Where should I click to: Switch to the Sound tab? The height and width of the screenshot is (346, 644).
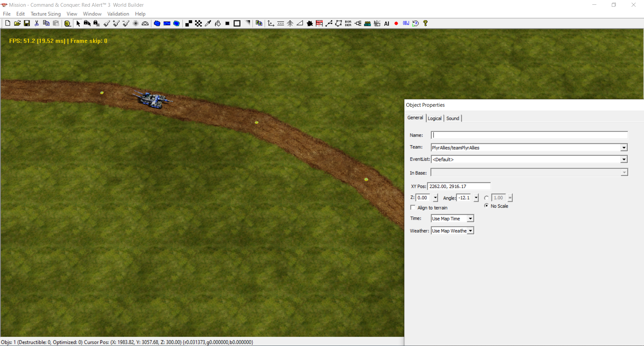pos(453,118)
